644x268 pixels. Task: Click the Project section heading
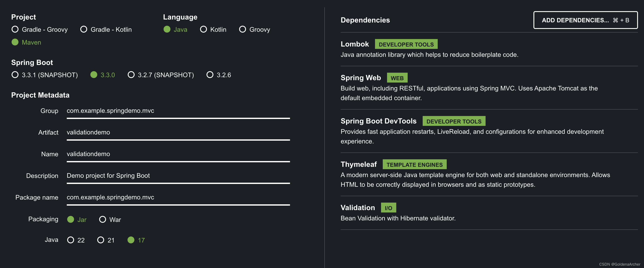click(x=23, y=17)
